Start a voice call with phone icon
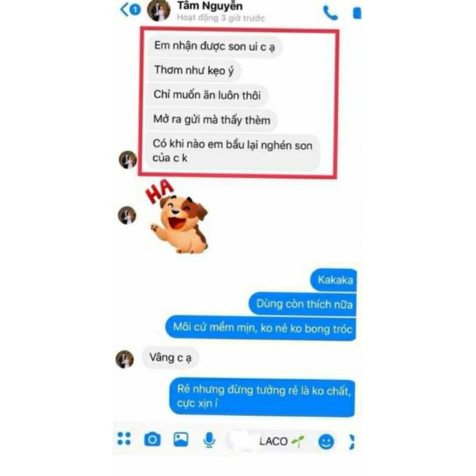The width and height of the screenshot is (476, 476). pyautogui.click(x=330, y=13)
